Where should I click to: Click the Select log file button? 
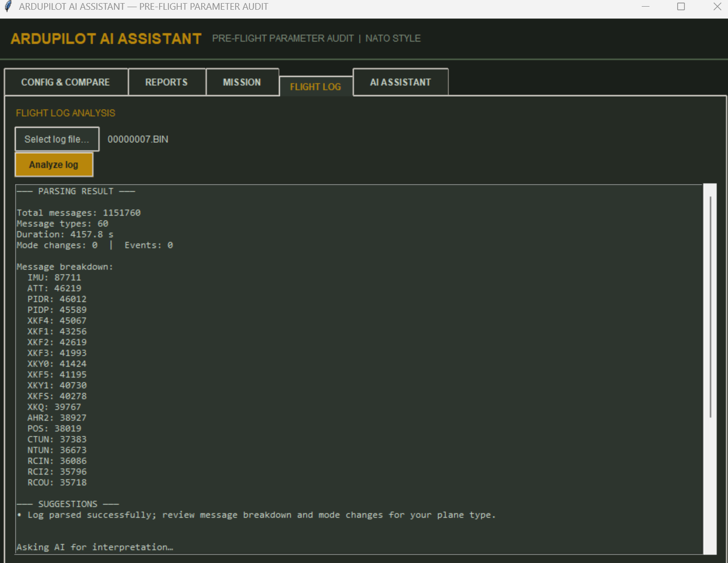[57, 139]
